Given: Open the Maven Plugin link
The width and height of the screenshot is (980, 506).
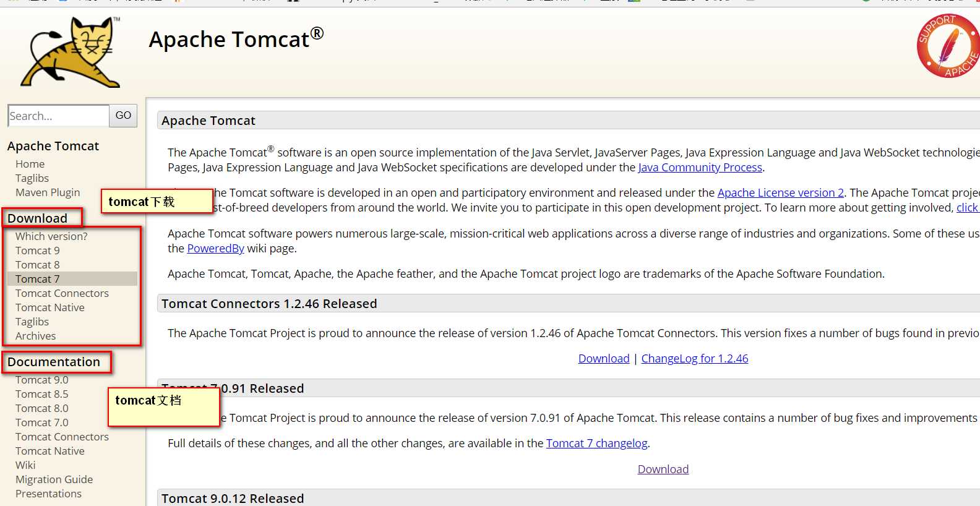Looking at the screenshot, I should [x=48, y=192].
